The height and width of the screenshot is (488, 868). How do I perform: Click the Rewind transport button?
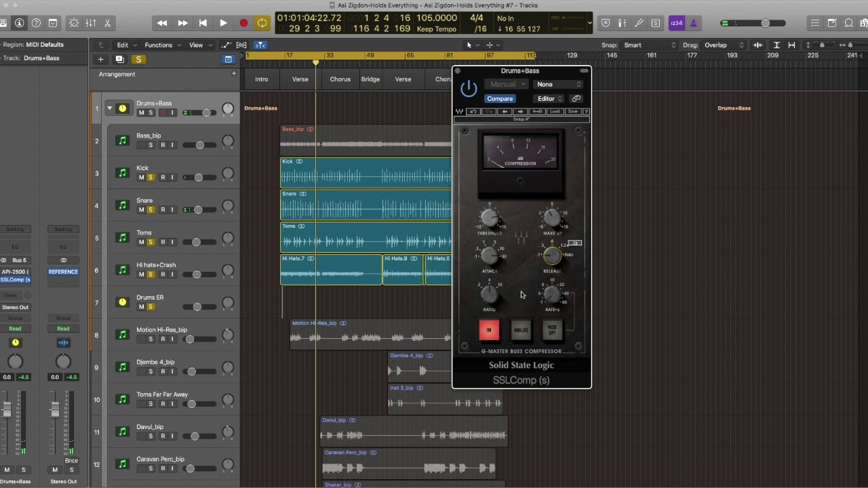162,23
